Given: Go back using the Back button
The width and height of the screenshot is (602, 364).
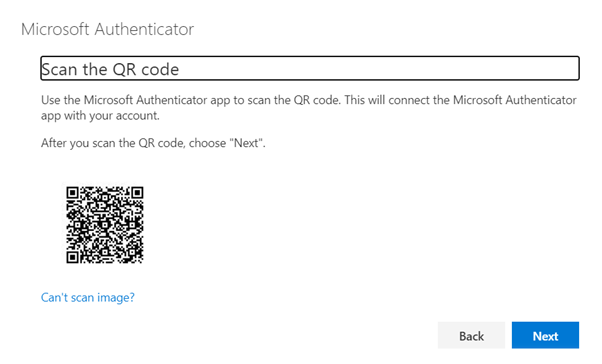Looking at the screenshot, I should click(471, 335).
